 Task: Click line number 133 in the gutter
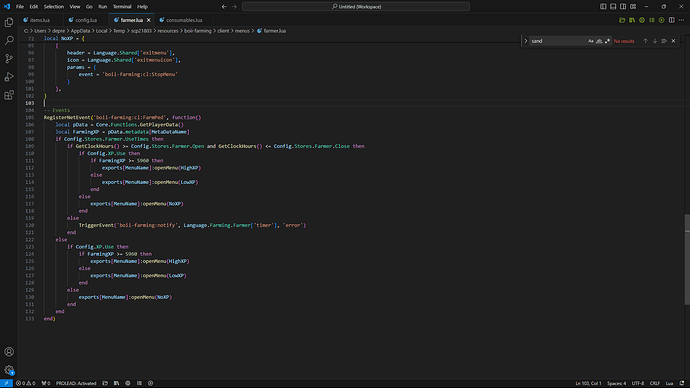29,319
